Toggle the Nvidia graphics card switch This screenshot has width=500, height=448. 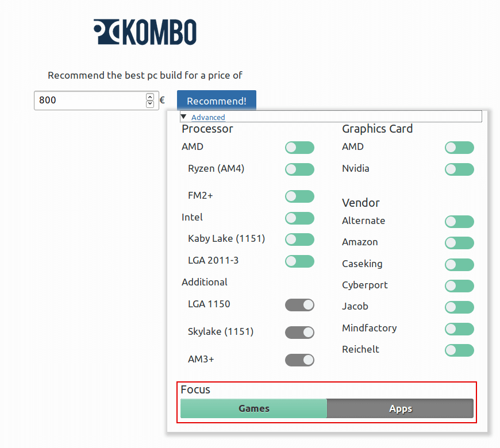pyautogui.click(x=459, y=169)
